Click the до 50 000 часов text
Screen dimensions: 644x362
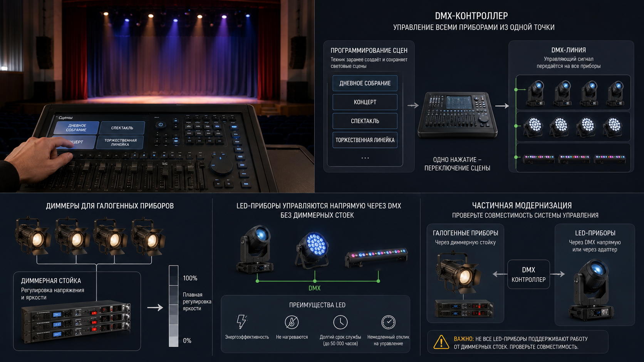click(x=340, y=344)
